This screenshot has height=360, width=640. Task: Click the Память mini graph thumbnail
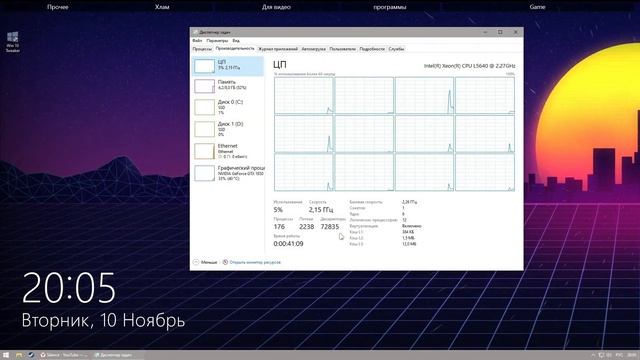click(204, 86)
